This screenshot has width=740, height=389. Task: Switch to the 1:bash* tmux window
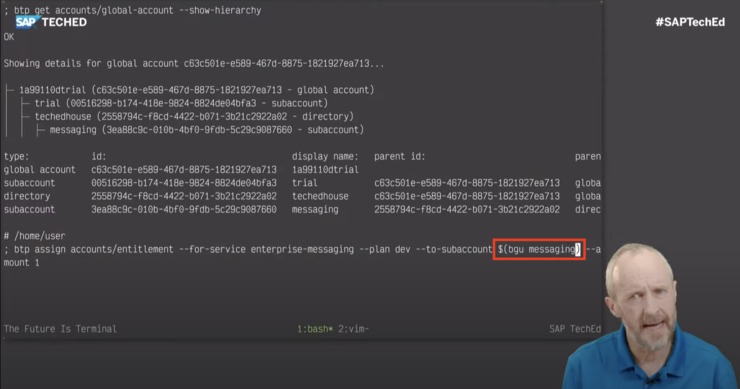point(315,329)
